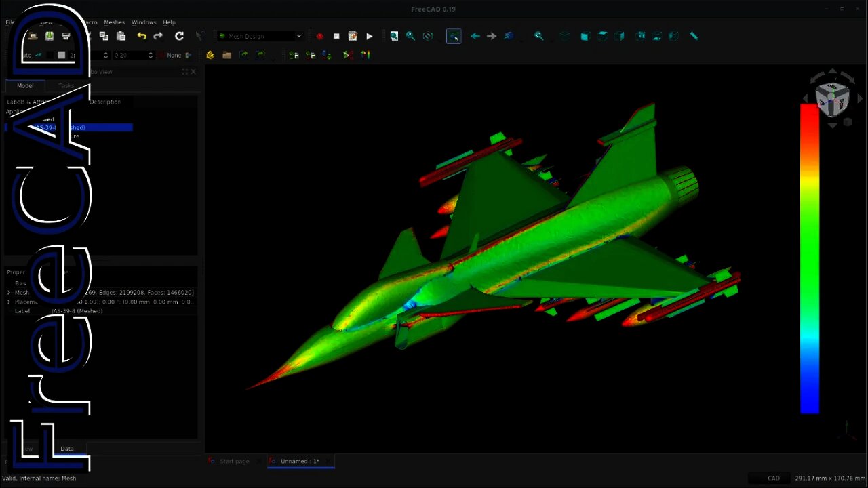Click the curvature color legend bar
Viewport: 868px width, 488px height.
click(810, 258)
